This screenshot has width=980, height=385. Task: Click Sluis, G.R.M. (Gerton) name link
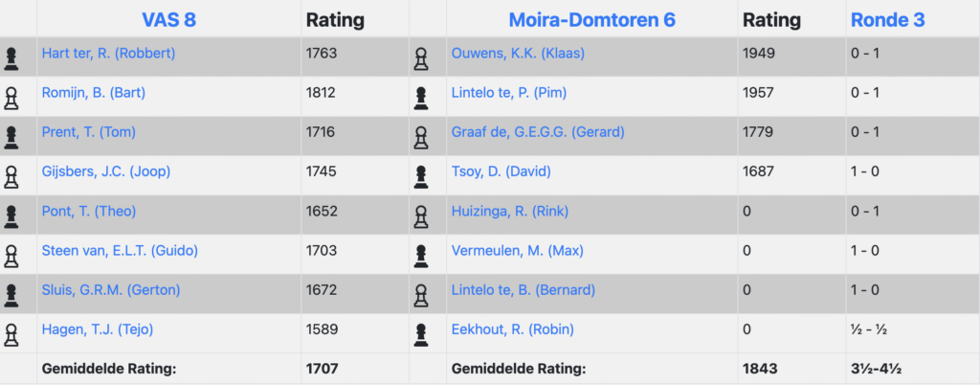tap(110, 289)
